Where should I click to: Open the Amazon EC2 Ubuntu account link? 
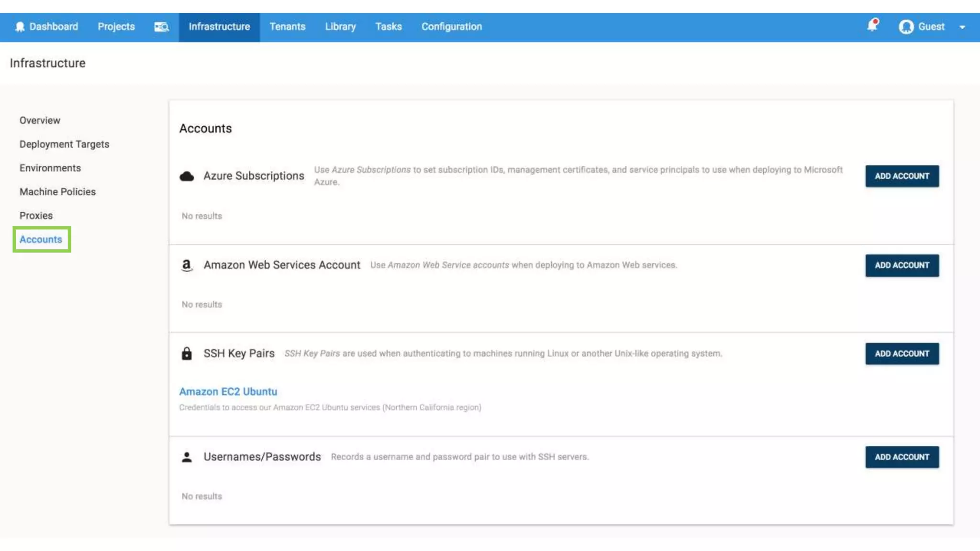pos(228,391)
